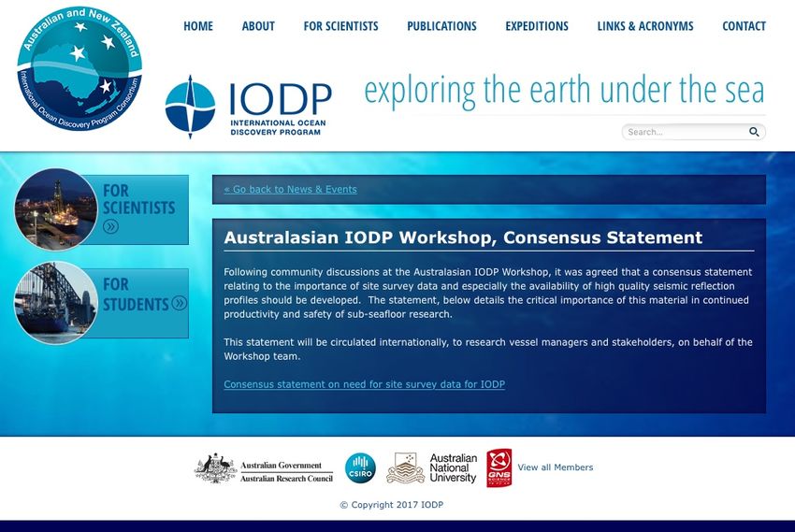795x532 pixels.
Task: Select the FOR STUDENTS sidebar label
Action: (x=136, y=295)
